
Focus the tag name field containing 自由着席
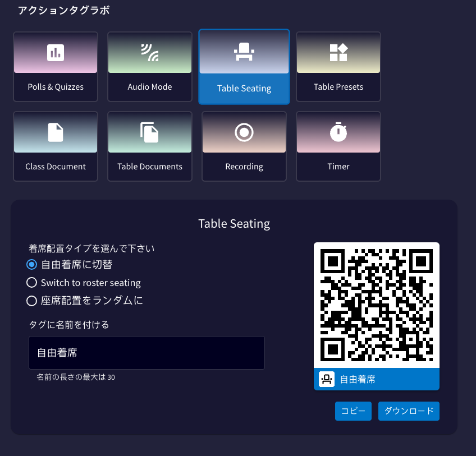coord(147,353)
